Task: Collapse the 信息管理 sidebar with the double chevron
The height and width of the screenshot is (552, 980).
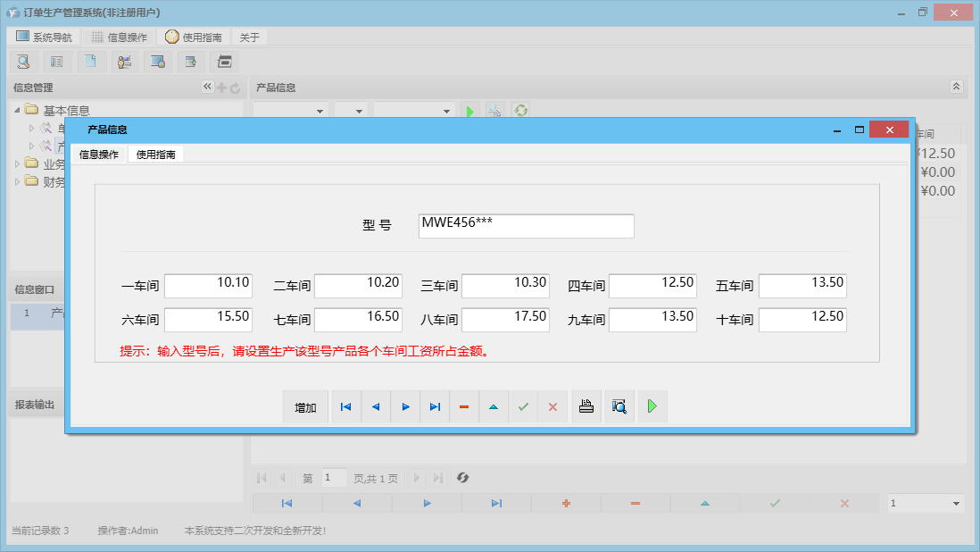Action: (206, 87)
